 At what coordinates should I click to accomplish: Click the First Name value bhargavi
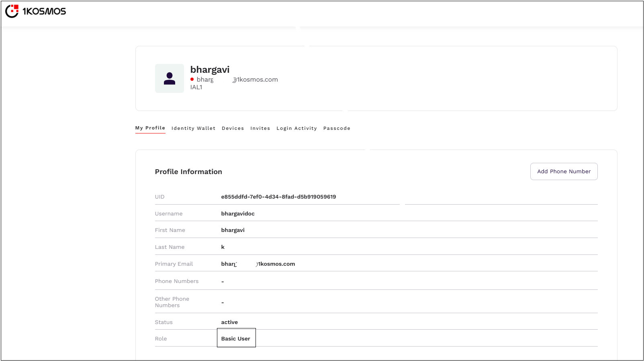click(233, 230)
